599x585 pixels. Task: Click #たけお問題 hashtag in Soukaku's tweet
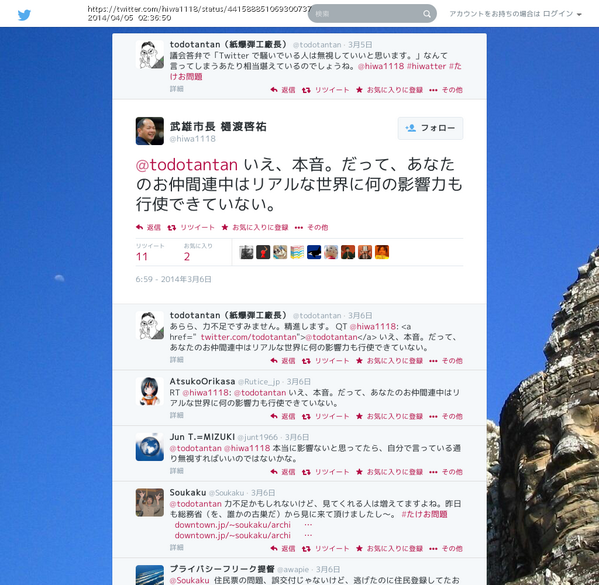point(424,514)
